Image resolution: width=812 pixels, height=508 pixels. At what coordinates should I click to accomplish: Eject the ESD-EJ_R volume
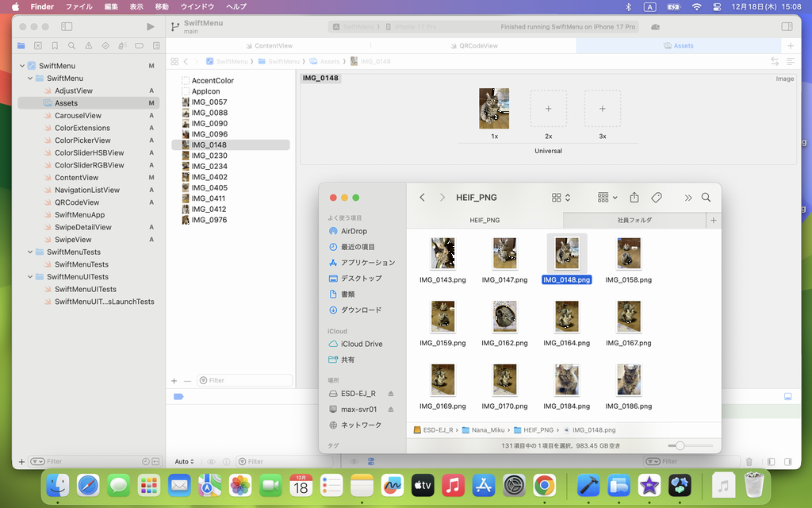click(390, 394)
